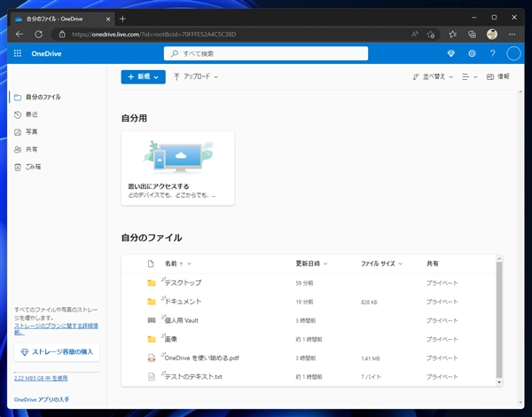
Task: Switch to the 自分のファイル - OneDrive browser tab
Action: 62,19
